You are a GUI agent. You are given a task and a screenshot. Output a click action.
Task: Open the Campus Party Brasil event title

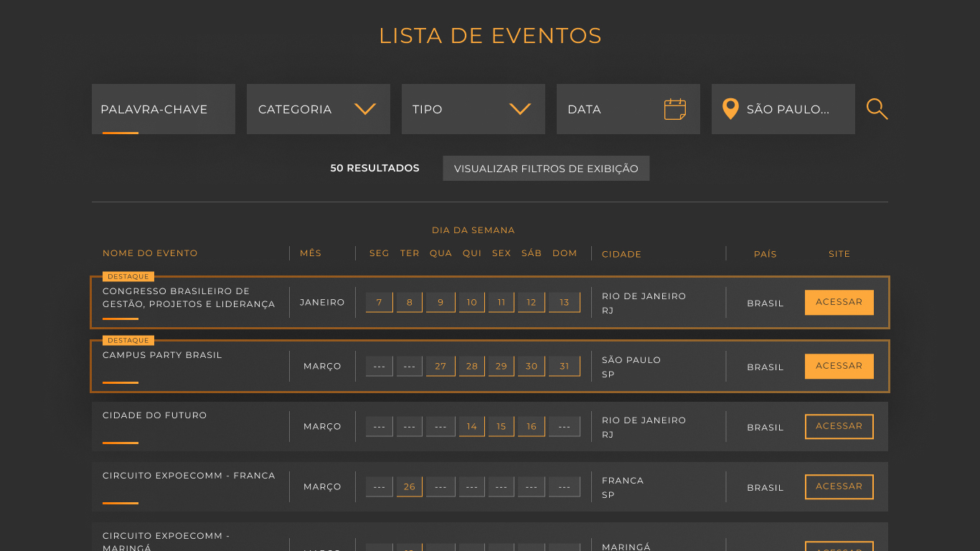(162, 355)
